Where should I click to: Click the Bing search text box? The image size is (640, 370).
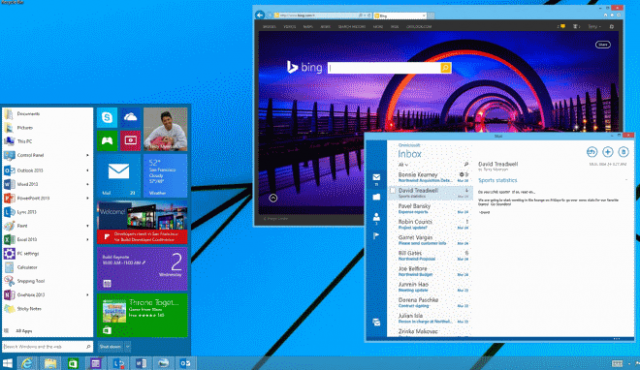tap(384, 68)
